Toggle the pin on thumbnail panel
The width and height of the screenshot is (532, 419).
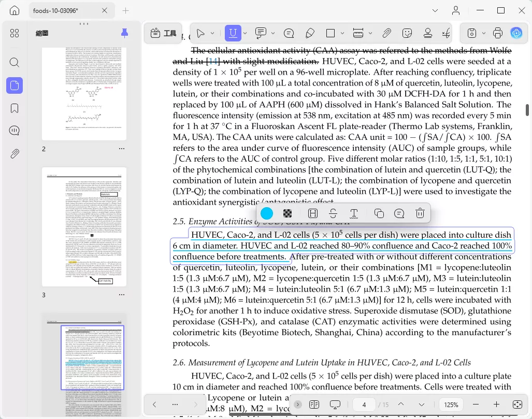(124, 33)
